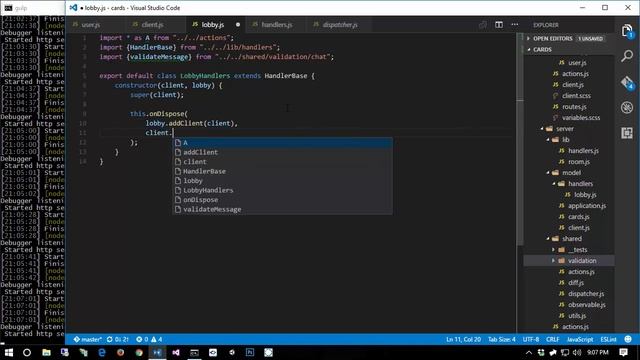The width and height of the screenshot is (640, 360).
Task: Choose the 'onDispose' autocomplete suggestion
Action: point(282,200)
